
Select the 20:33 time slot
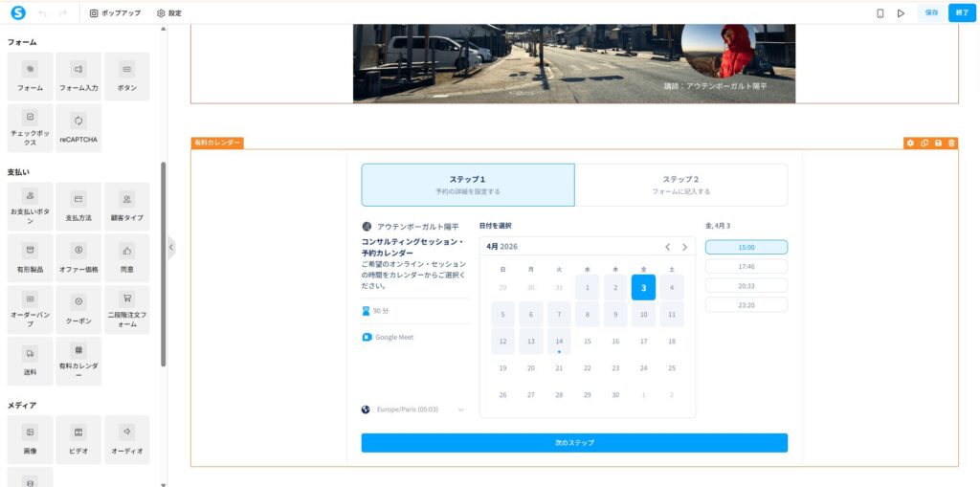pos(746,285)
